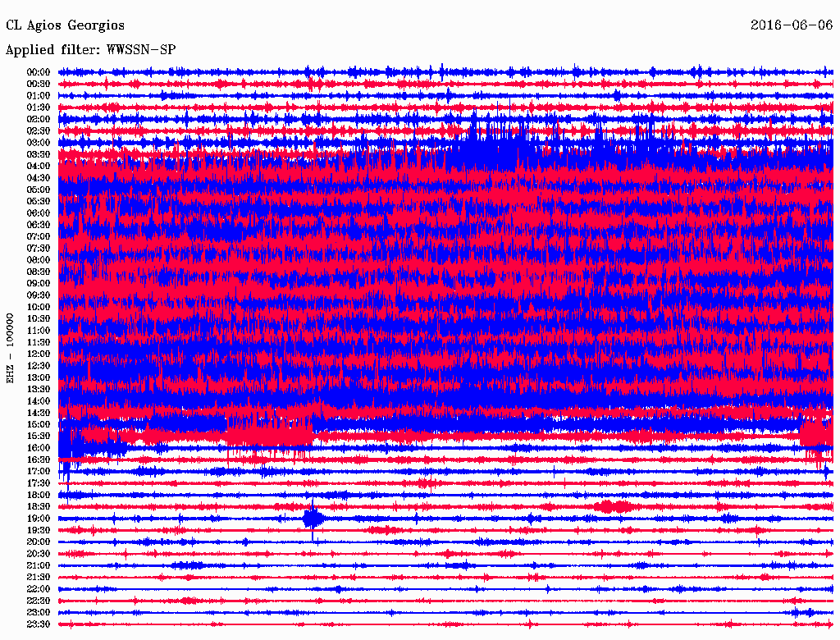840x640 pixels.
Task: Click the 08:00 time label
Action: point(39,260)
